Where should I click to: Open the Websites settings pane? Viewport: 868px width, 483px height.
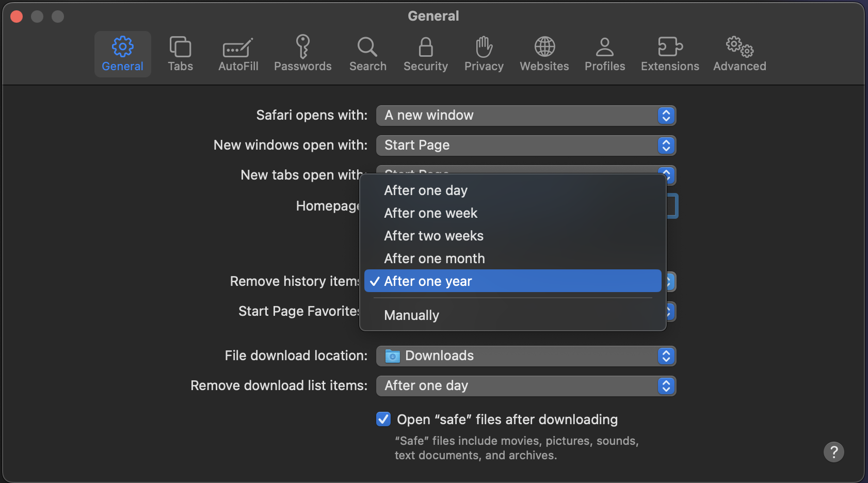544,54
